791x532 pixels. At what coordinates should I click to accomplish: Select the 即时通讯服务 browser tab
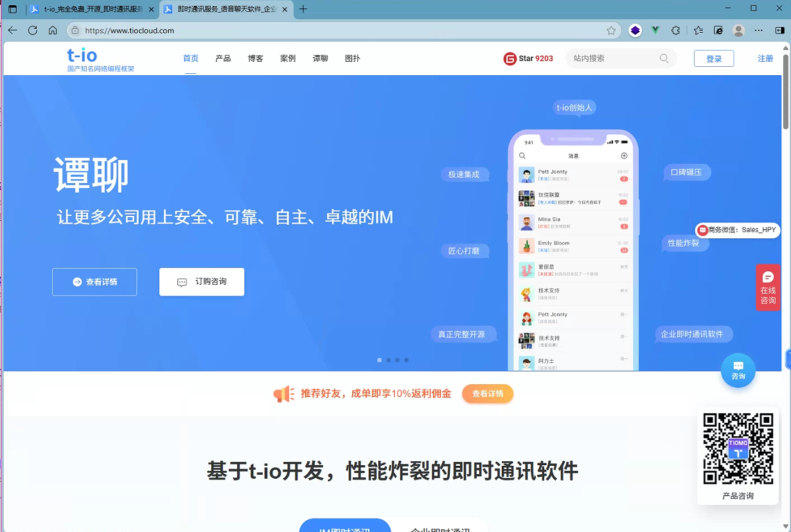click(x=226, y=9)
